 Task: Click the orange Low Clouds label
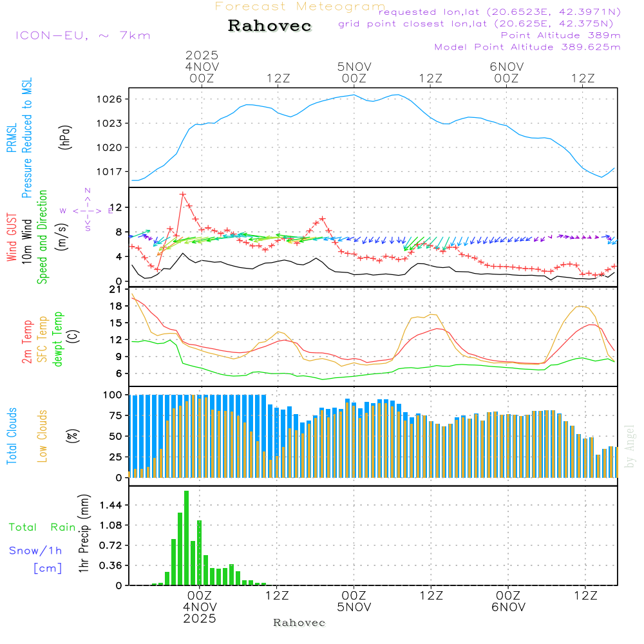tap(43, 435)
